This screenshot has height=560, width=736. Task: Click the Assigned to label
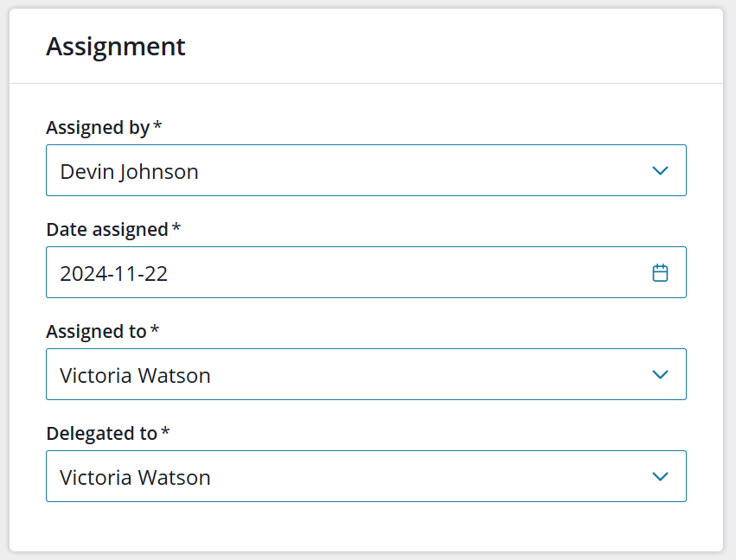(x=96, y=332)
